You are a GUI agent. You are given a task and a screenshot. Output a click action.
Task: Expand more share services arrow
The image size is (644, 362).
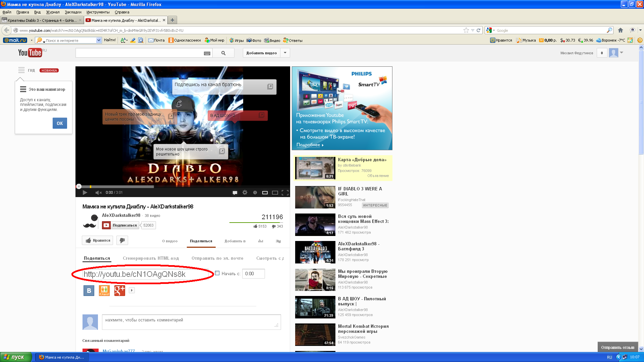pyautogui.click(x=132, y=290)
